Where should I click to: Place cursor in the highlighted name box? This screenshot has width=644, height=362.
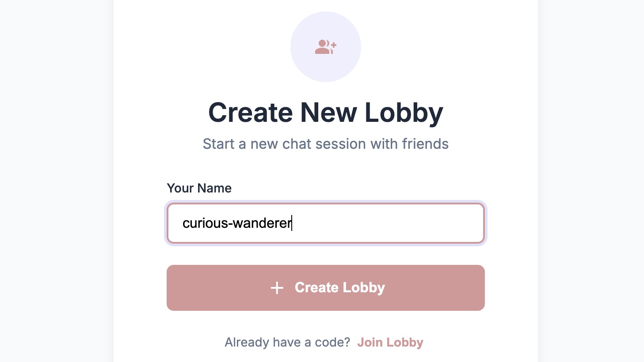coord(325,223)
